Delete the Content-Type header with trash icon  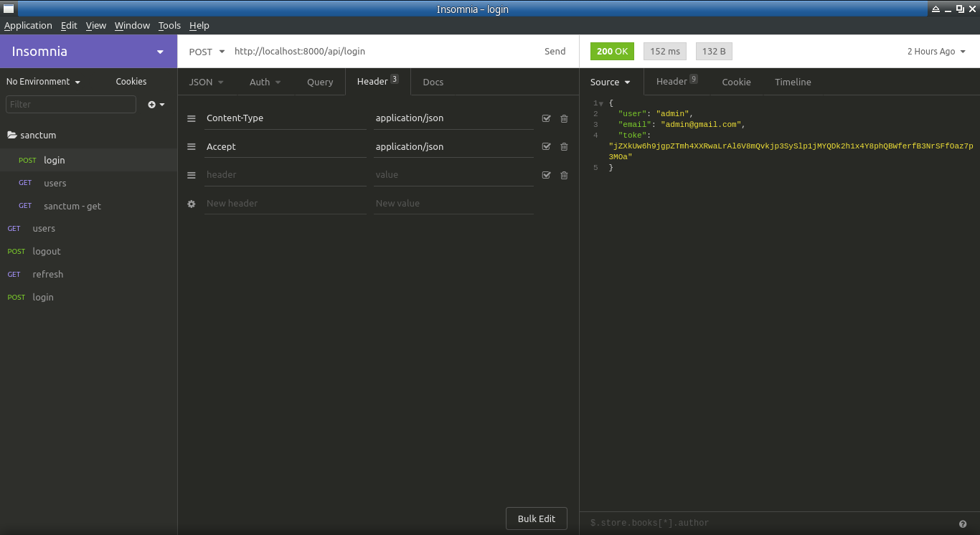coord(564,118)
